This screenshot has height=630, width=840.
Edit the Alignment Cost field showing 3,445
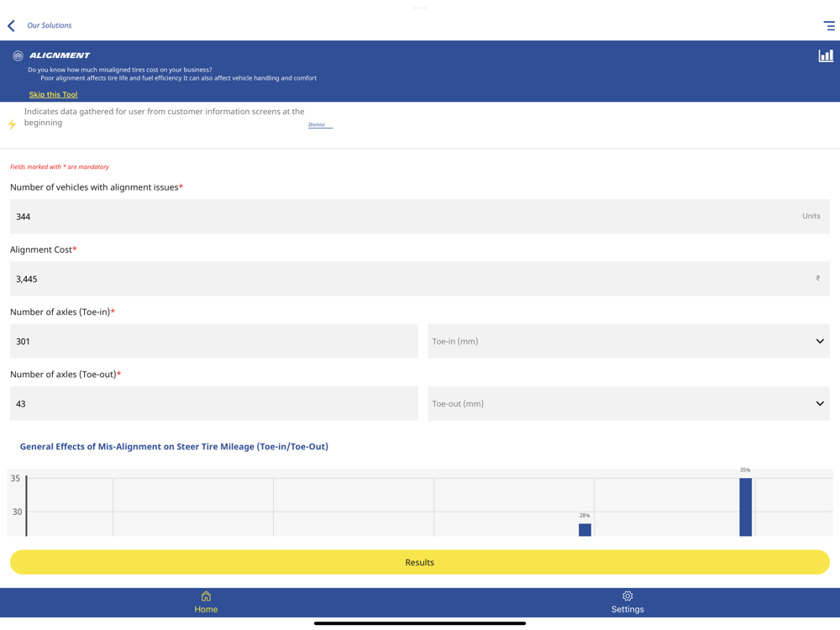(419, 279)
